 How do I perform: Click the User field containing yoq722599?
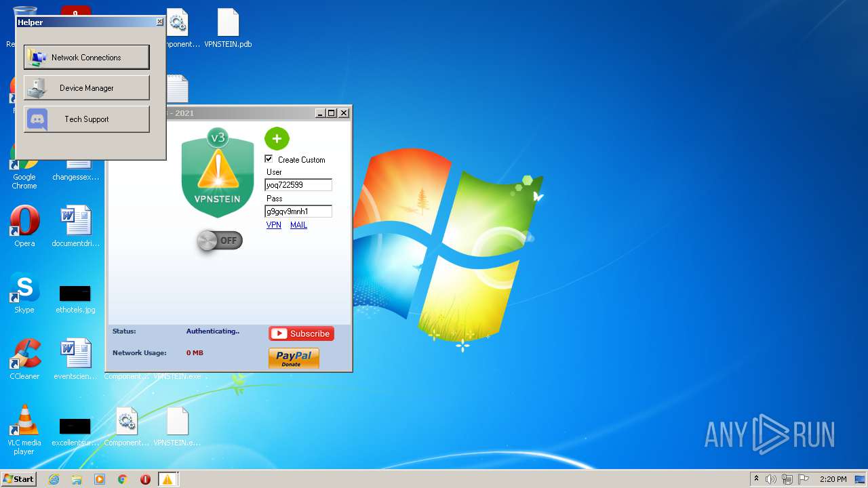pos(298,184)
